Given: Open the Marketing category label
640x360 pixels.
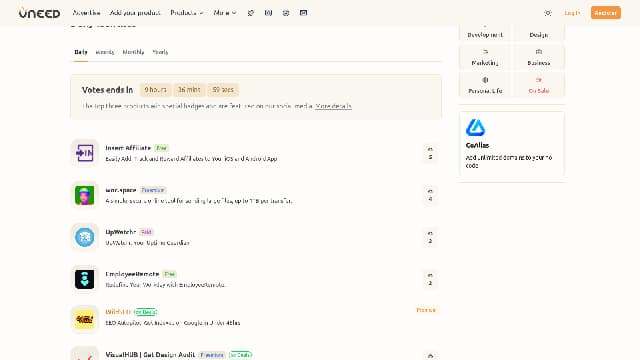Looking at the screenshot, I should point(485,63).
